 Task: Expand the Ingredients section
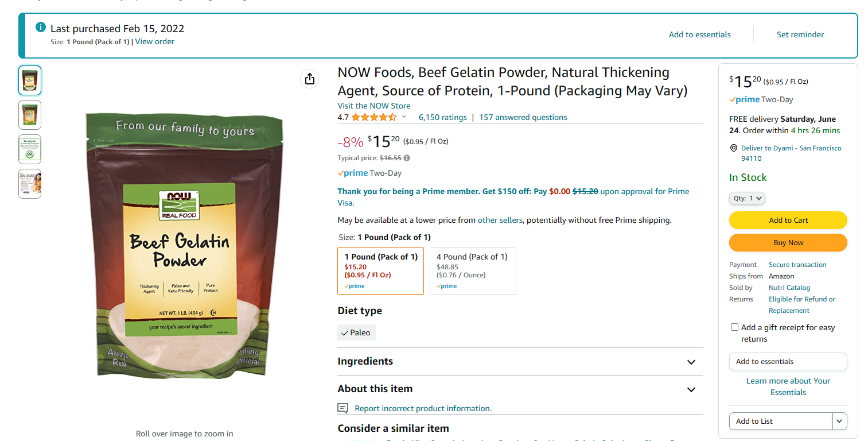point(691,362)
